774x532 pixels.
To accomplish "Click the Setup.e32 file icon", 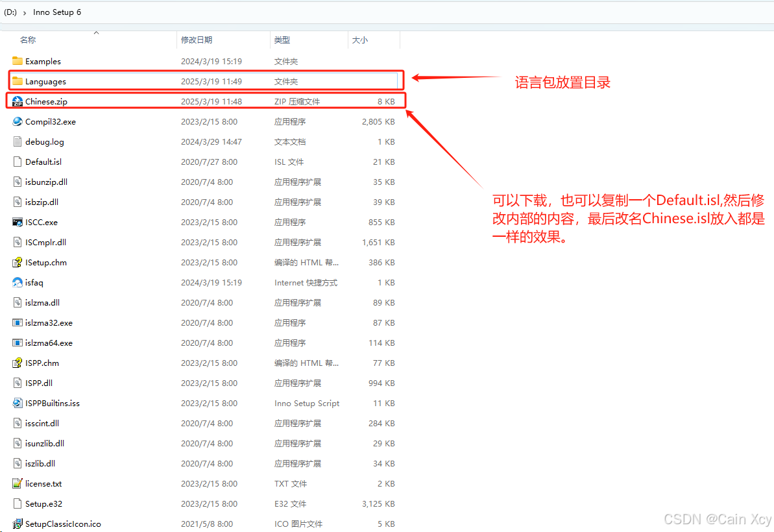I will pos(18,503).
